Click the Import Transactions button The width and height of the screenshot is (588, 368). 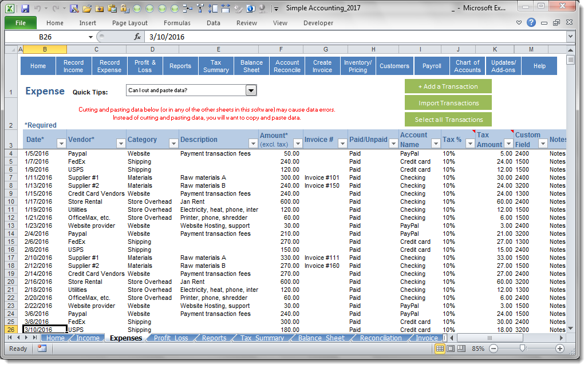click(448, 103)
